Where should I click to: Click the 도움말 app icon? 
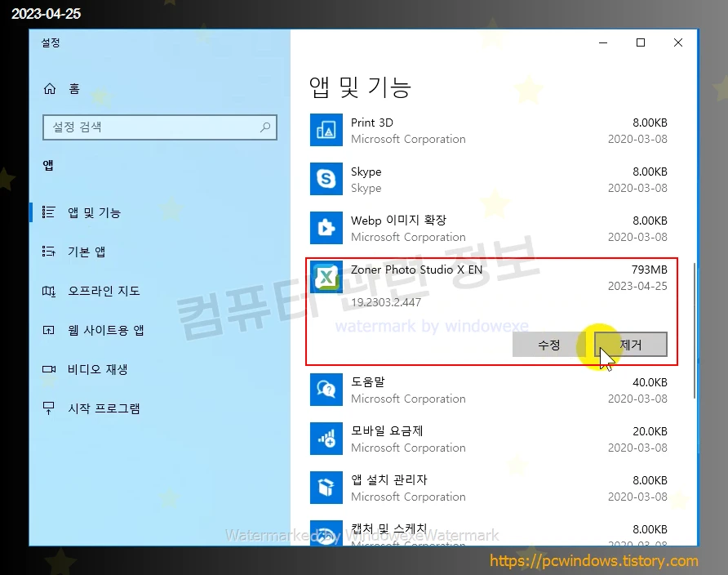(326, 390)
